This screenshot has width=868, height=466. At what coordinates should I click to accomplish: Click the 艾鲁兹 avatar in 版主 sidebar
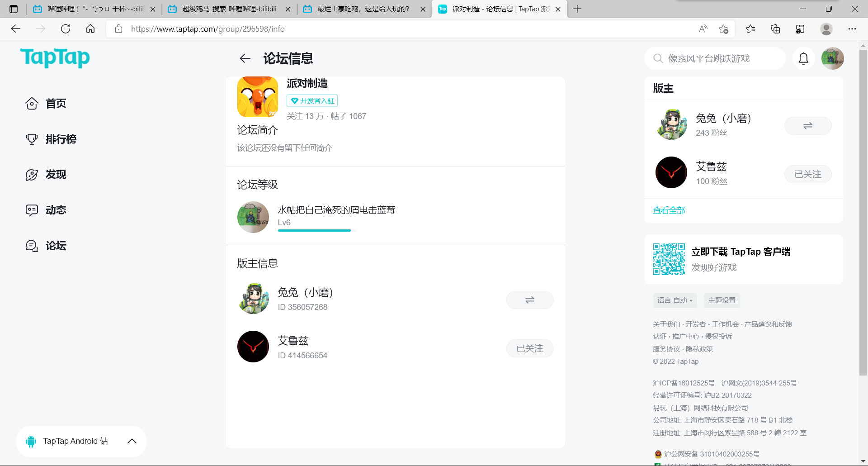coord(671,172)
